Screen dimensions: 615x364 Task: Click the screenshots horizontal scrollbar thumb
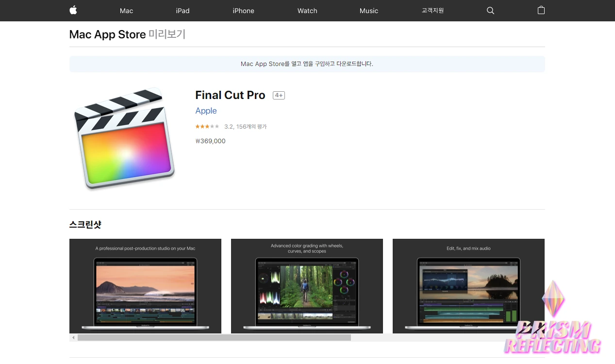coord(214,337)
